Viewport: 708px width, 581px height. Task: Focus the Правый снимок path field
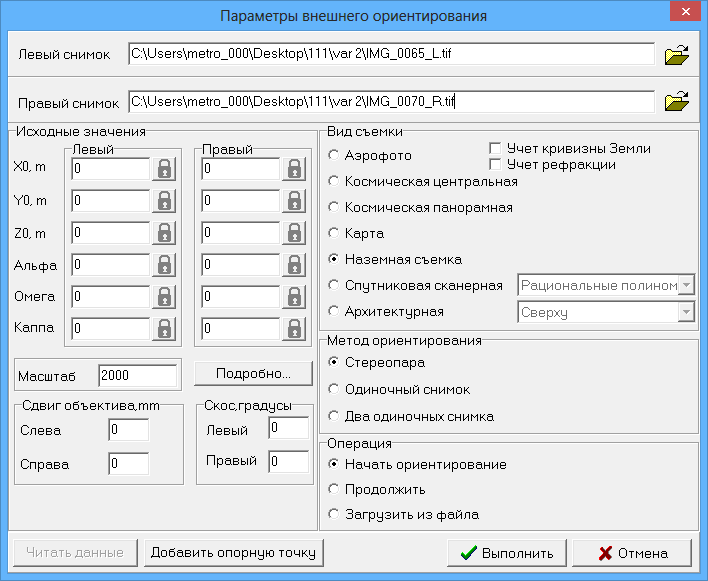pos(391,102)
